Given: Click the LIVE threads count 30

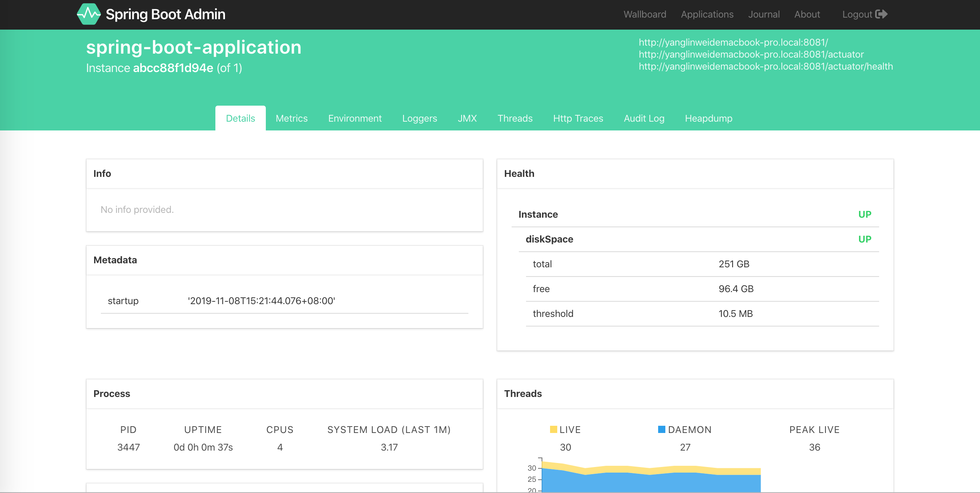Looking at the screenshot, I should [x=565, y=447].
